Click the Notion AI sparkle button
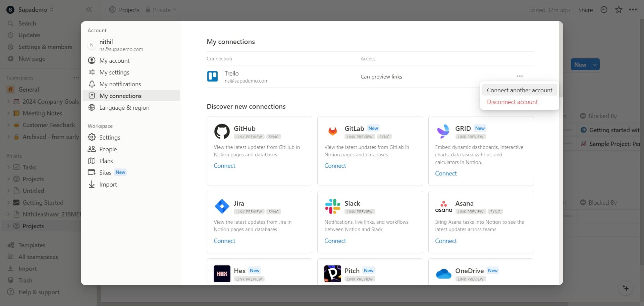 coord(626,288)
